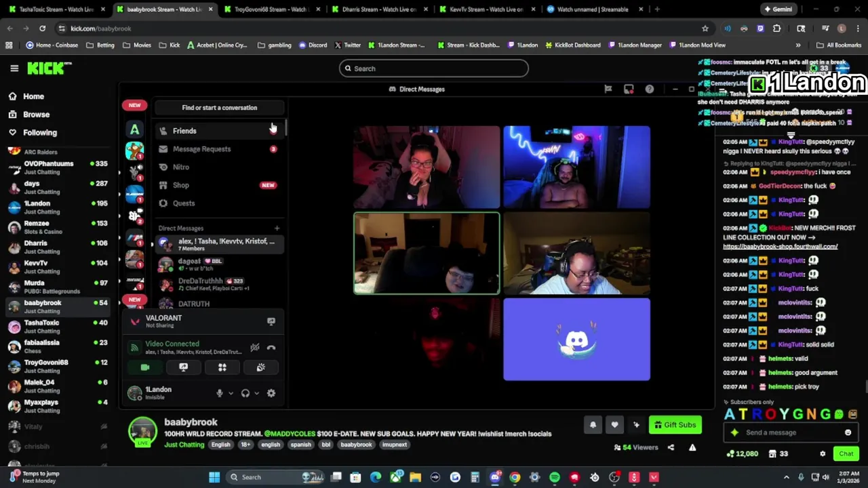This screenshot has height=488, width=868.
Task: Open Spotify from taskbar
Action: [555, 477]
